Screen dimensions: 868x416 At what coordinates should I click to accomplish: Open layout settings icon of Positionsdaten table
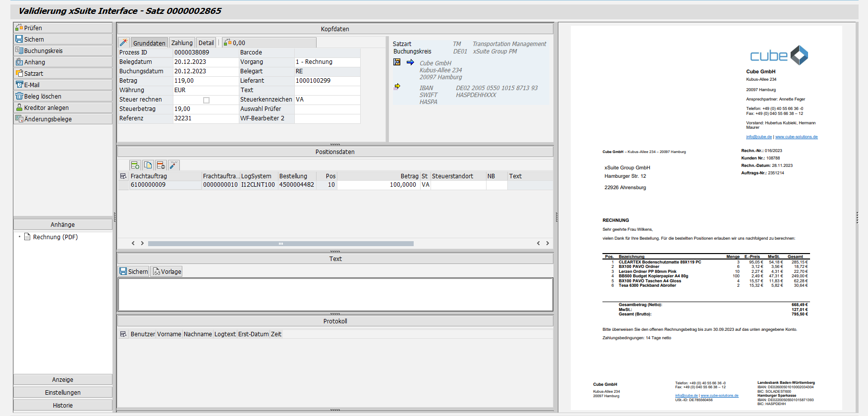123,176
